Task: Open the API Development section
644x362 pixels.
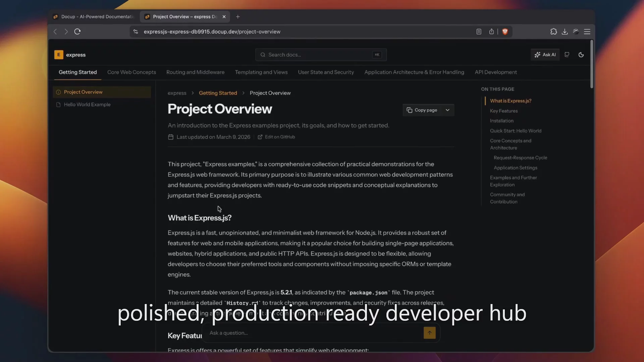Action: (496, 72)
